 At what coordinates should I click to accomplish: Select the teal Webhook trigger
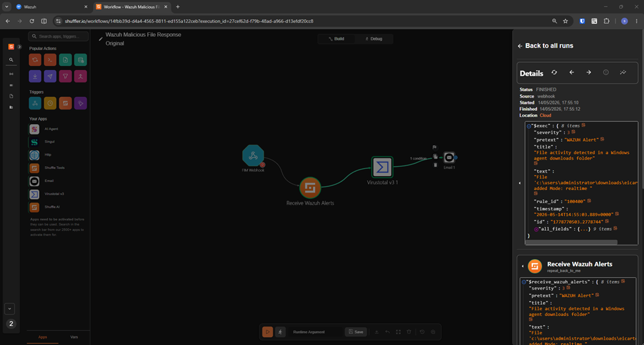pos(35,104)
